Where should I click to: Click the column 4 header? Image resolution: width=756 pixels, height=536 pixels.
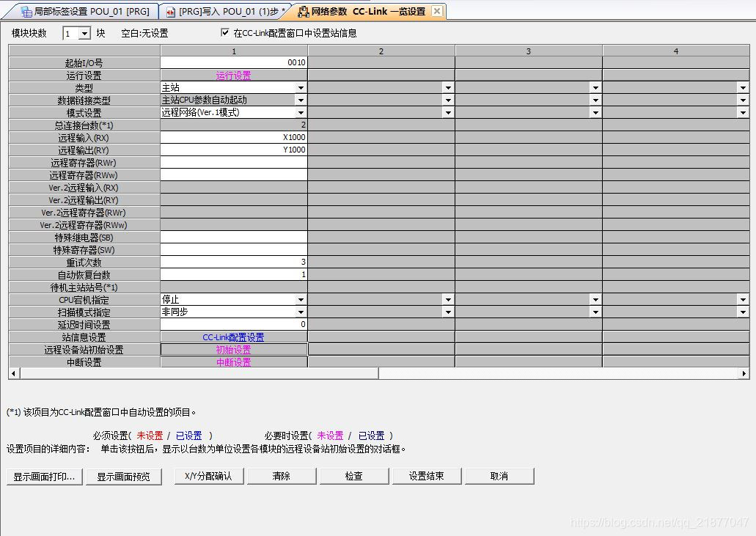coord(676,51)
